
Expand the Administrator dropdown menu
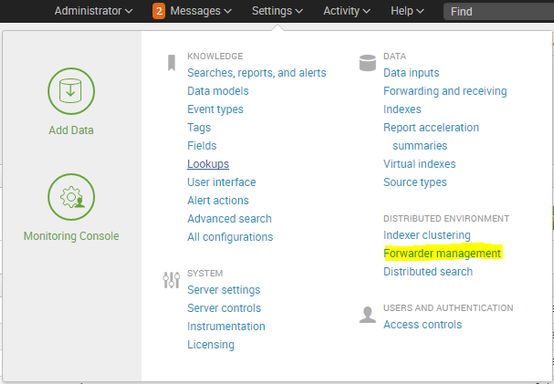[x=93, y=11]
